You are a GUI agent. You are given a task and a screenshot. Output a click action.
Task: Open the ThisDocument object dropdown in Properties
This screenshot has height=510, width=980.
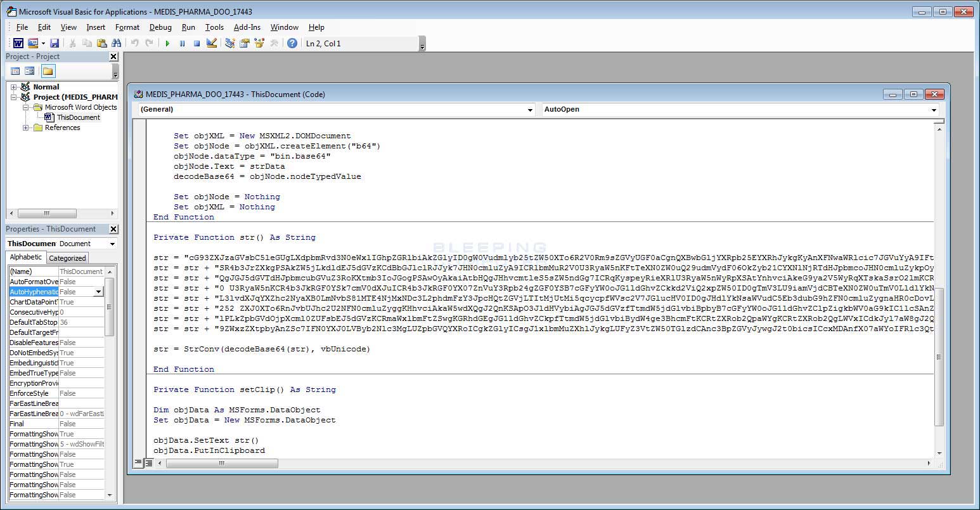[112, 244]
